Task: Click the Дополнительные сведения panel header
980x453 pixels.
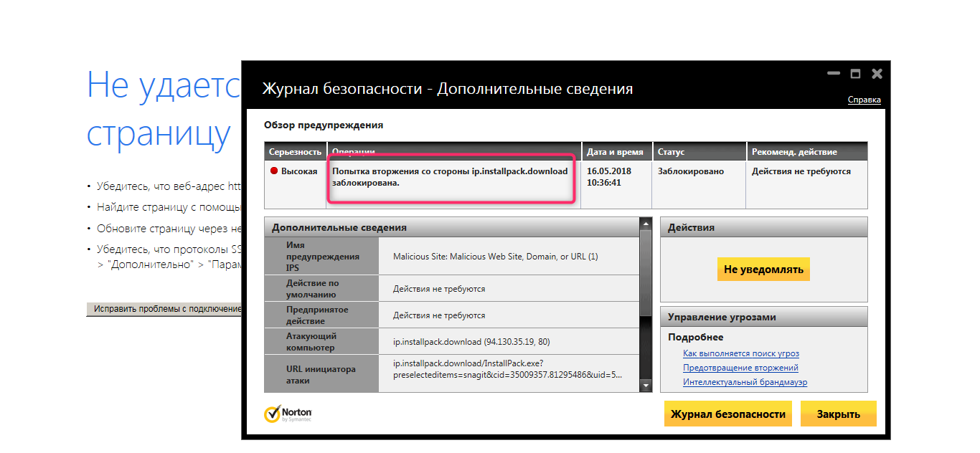Action: click(452, 227)
